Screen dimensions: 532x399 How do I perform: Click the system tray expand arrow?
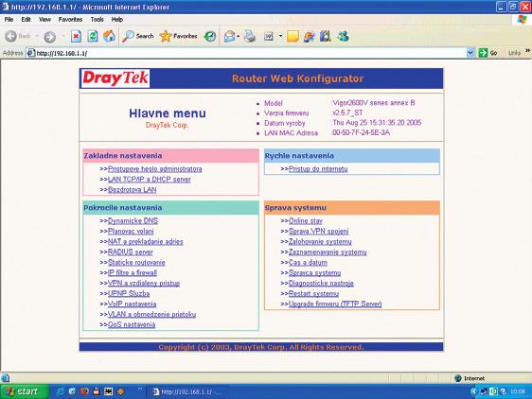coord(473,391)
